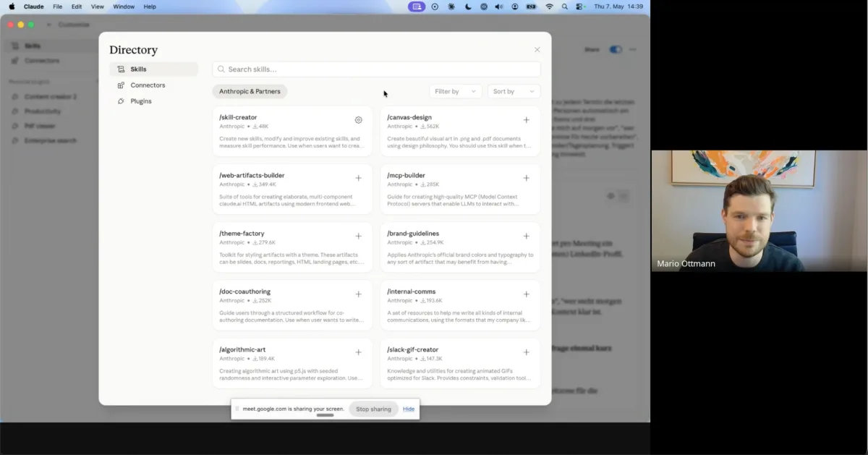Add the /algorithmic-art skill with plus icon
The image size is (868, 455).
(x=358, y=352)
